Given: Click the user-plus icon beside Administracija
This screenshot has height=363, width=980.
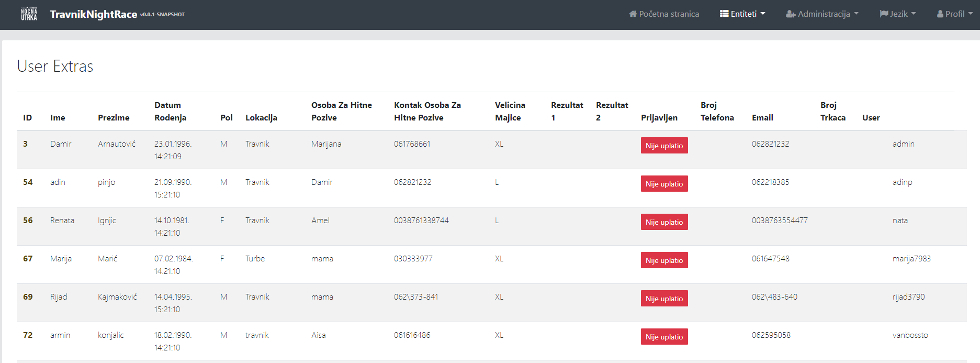Looking at the screenshot, I should pos(791,14).
